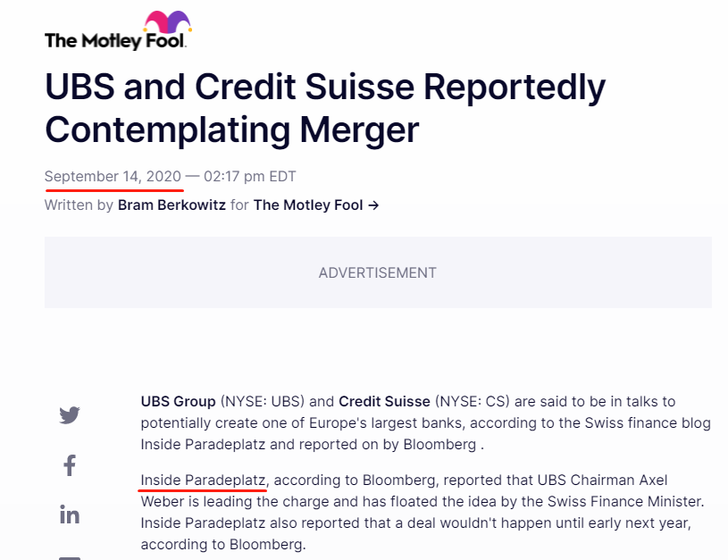Click the jester hat in the logo
This screenshot has width=728, height=560.
tap(168, 21)
